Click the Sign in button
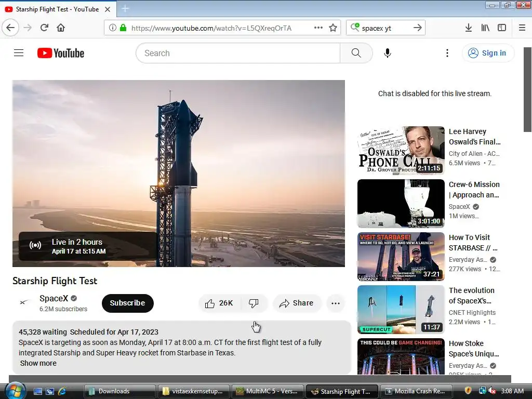This screenshot has height=399, width=532. 487,53
